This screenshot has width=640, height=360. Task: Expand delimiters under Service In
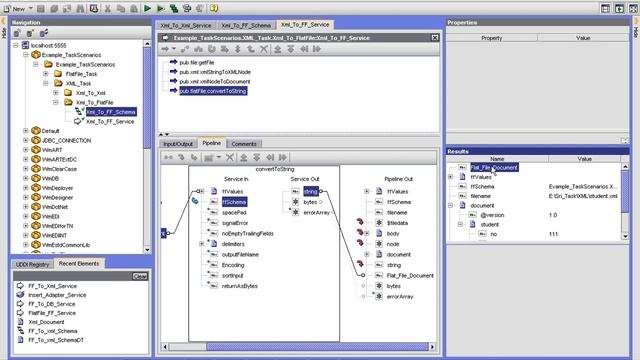(x=202, y=244)
